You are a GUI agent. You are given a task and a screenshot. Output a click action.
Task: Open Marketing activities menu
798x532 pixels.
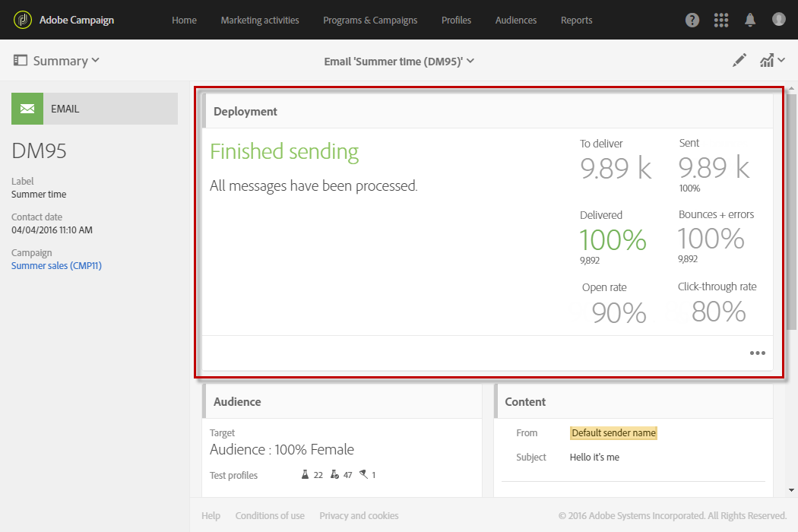pyautogui.click(x=260, y=21)
